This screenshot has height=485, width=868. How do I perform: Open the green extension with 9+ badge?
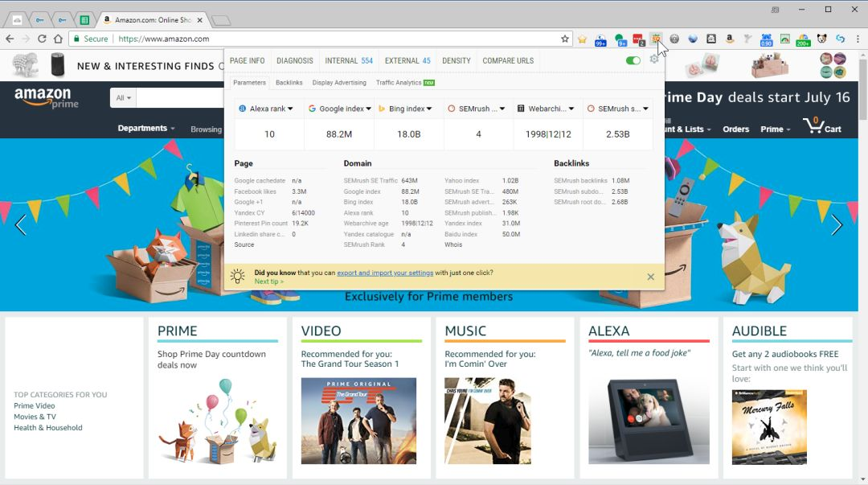[x=620, y=39]
